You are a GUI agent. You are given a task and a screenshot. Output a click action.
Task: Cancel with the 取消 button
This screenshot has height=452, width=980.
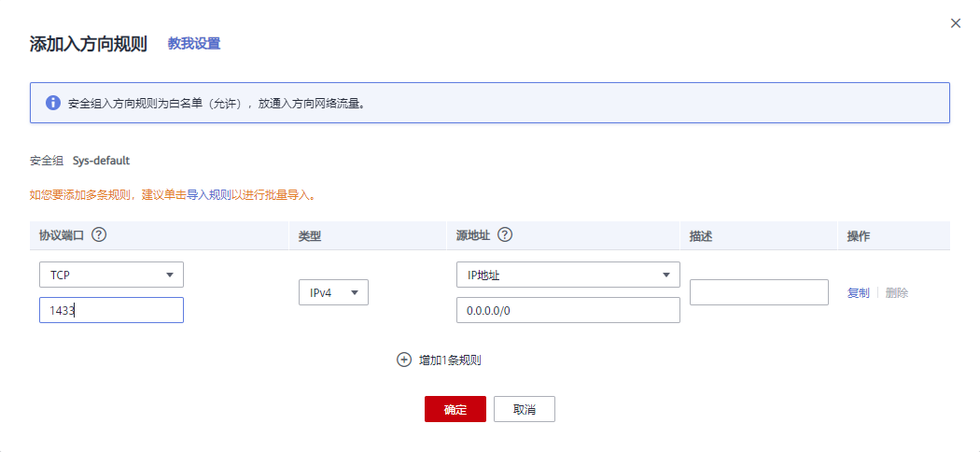(x=525, y=409)
